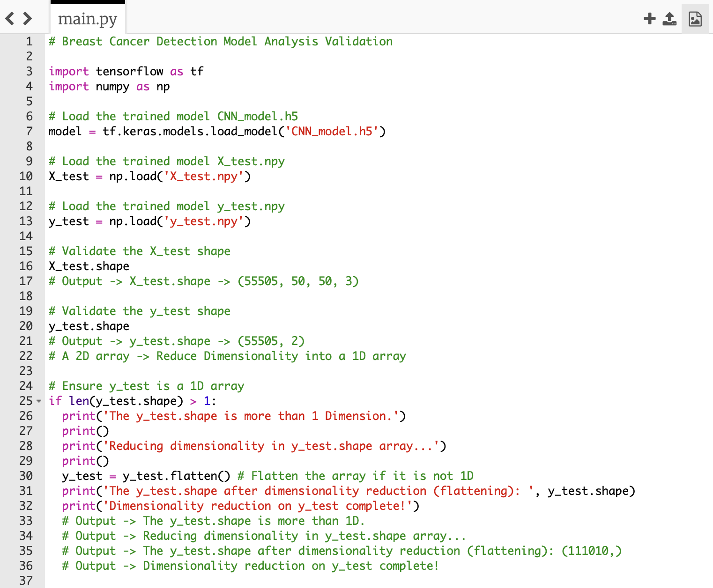
Task: Collapse the if block at line 25
Action: pos(39,401)
